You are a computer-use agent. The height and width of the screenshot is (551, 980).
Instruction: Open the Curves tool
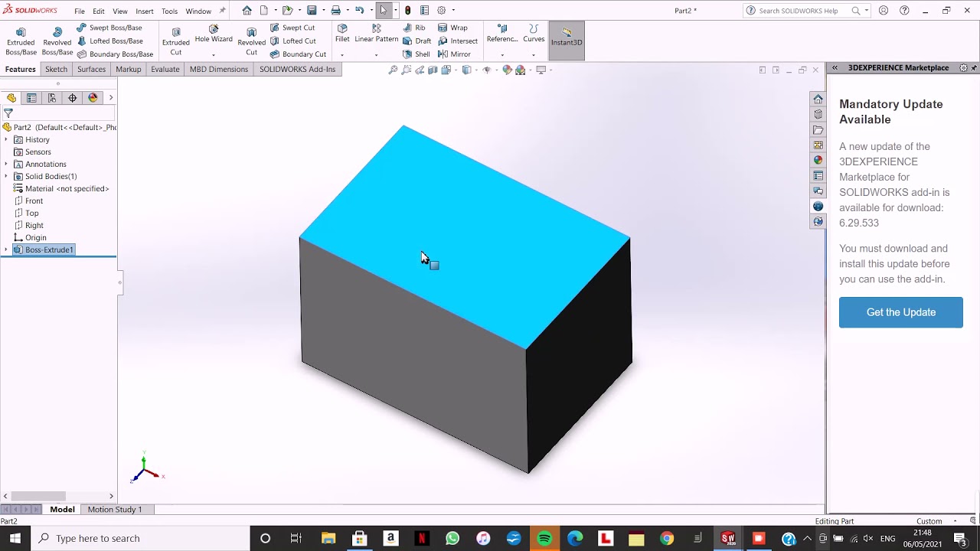(x=534, y=34)
